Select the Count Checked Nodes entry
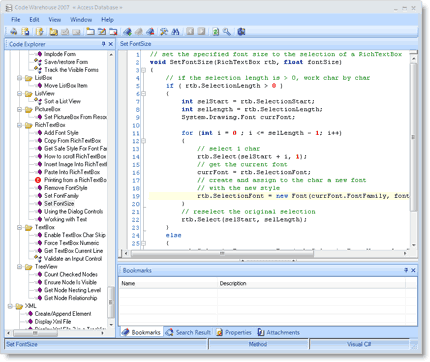 (71, 274)
